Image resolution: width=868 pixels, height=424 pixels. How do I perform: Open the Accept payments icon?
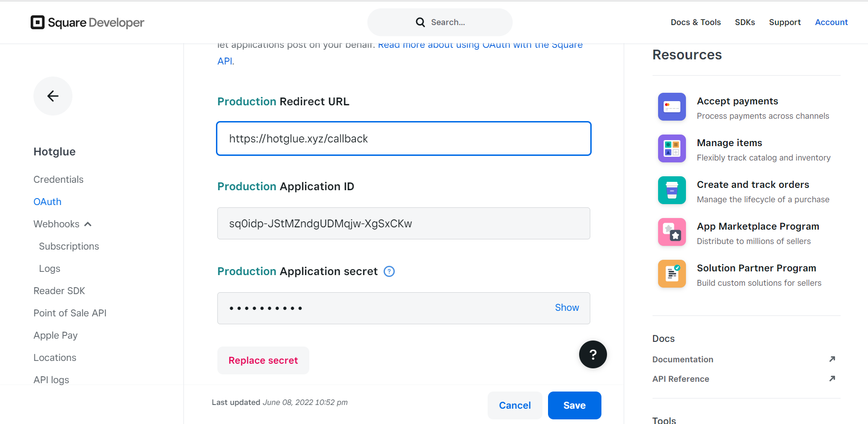pos(672,107)
